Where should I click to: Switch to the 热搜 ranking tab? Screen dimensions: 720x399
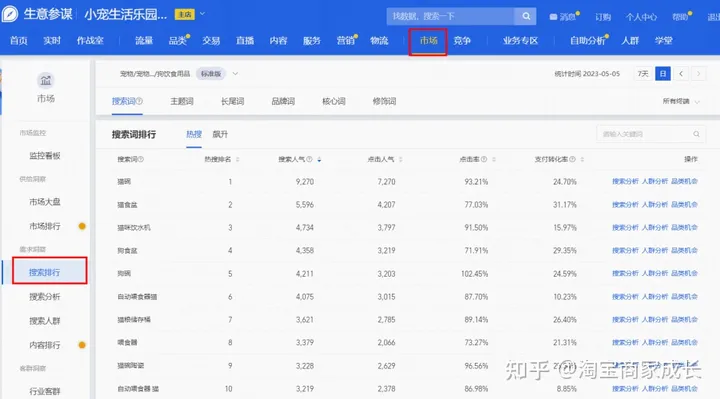194,134
